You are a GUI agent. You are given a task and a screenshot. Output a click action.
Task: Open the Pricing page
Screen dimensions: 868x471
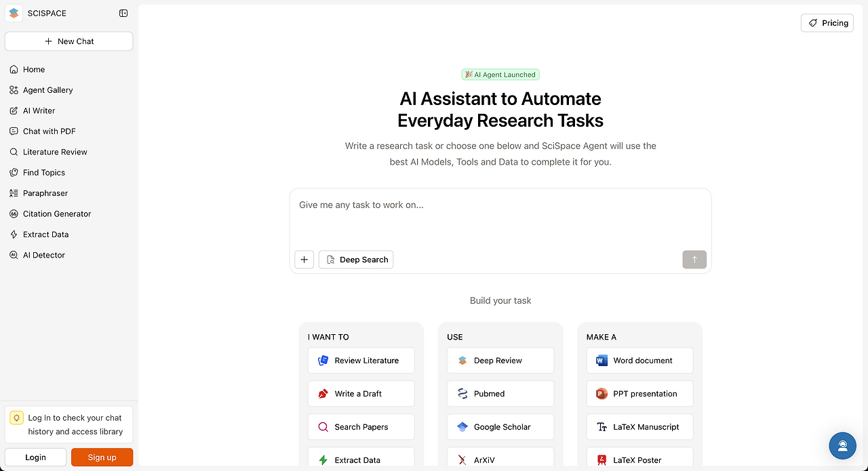[x=827, y=23]
